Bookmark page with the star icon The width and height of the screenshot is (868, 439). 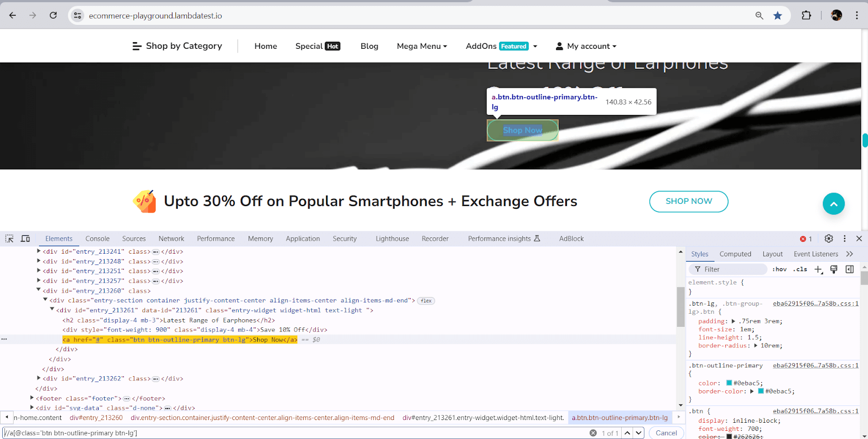click(777, 16)
